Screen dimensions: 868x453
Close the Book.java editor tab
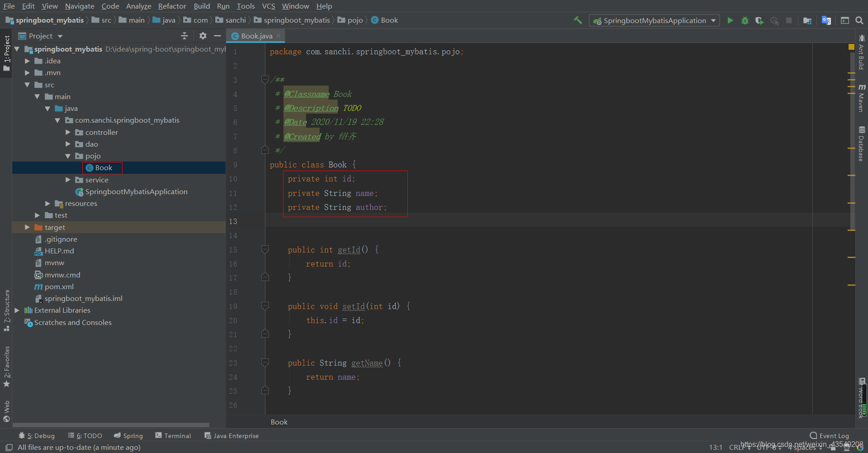[x=278, y=36]
